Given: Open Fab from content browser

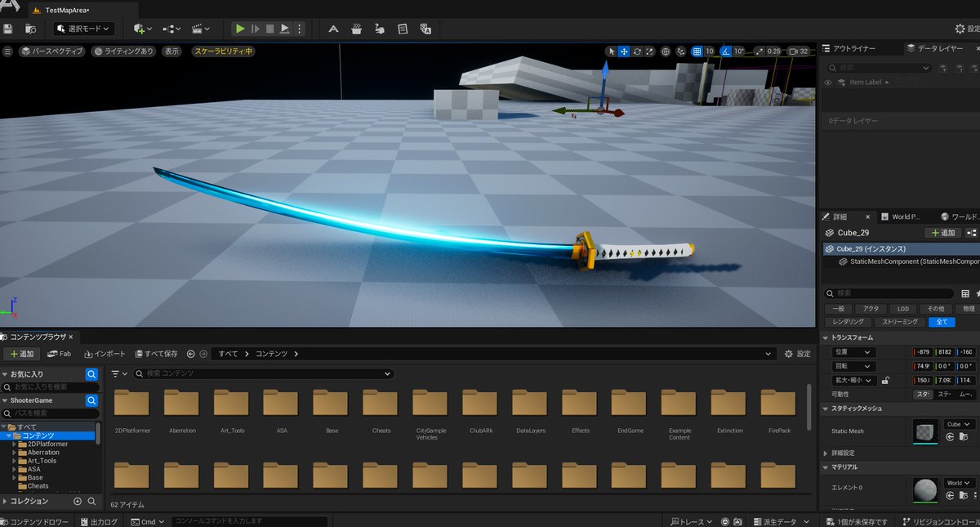Looking at the screenshot, I should [60, 354].
